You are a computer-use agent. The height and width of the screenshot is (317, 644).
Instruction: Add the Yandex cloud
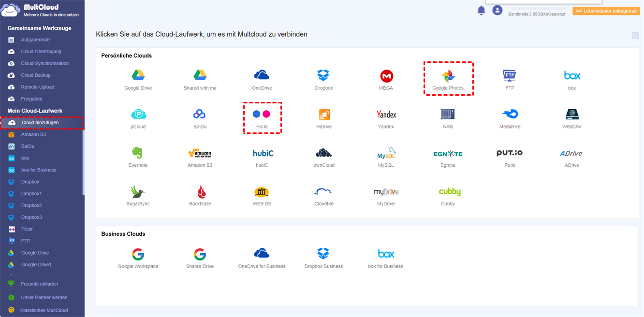386,115
